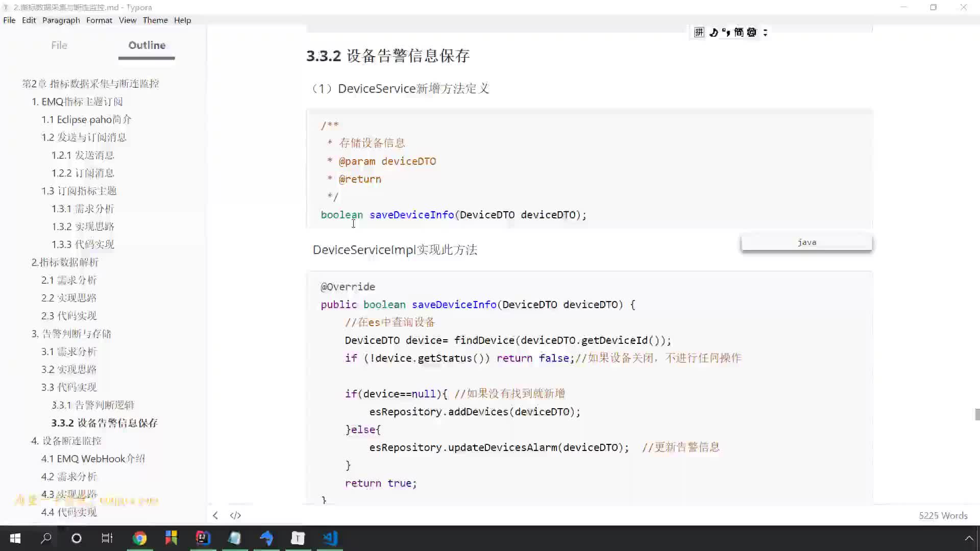This screenshot has width=980, height=551.
Task: Hide the sidebar with the back chevron
Action: 215,515
